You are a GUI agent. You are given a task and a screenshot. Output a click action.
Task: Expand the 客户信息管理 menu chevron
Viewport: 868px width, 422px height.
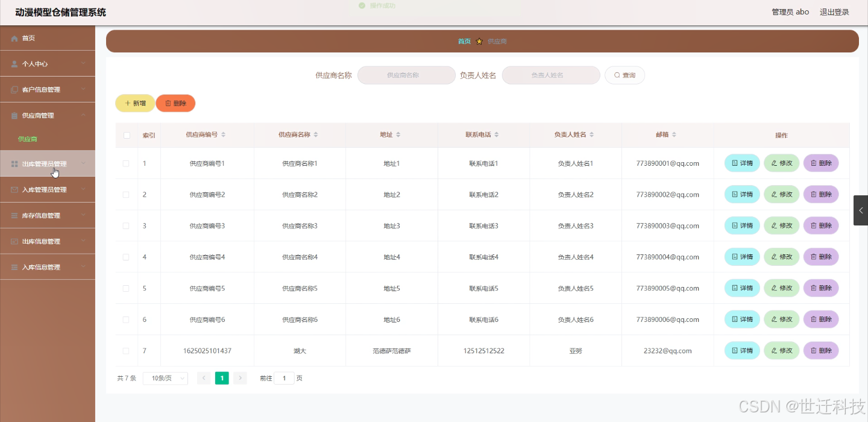[83, 89]
